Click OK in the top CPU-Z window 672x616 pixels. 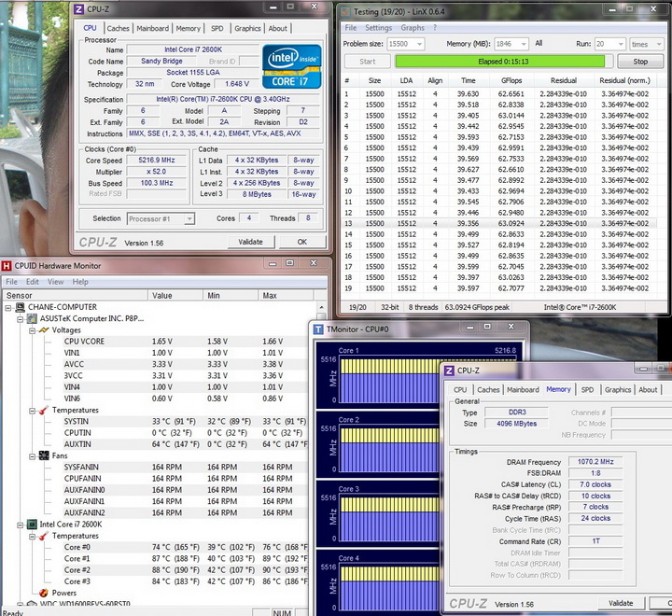302,242
